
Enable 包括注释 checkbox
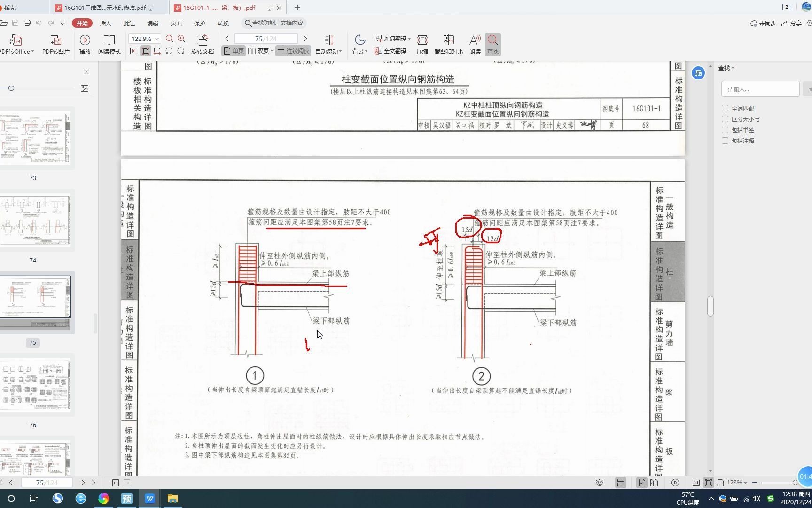725,141
